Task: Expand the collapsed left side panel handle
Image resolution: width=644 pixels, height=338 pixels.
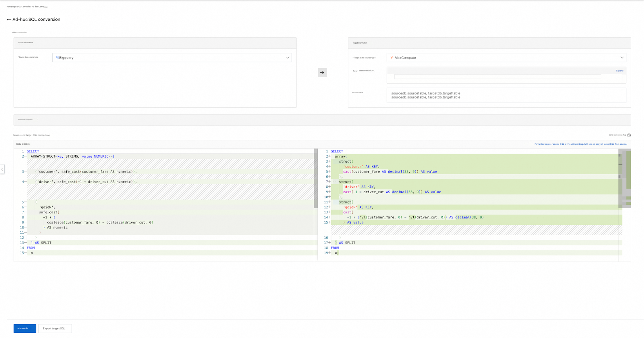Action: [x=2, y=169]
